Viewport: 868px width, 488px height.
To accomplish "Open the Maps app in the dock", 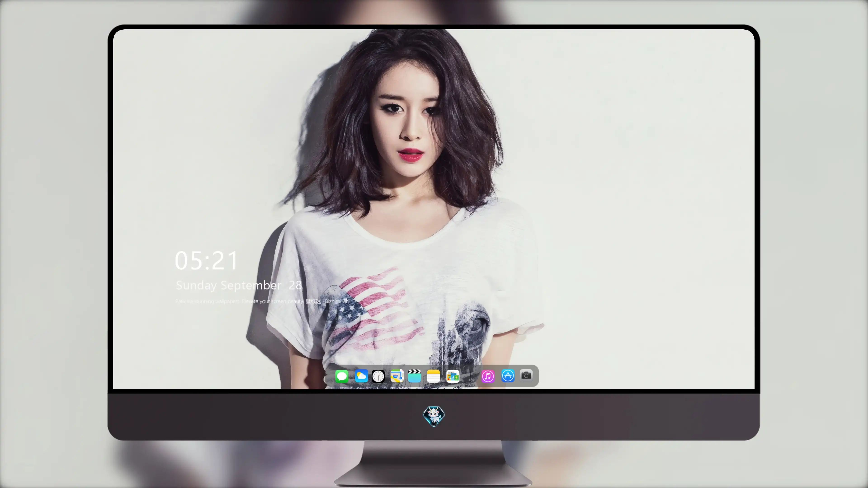I will [x=397, y=376].
